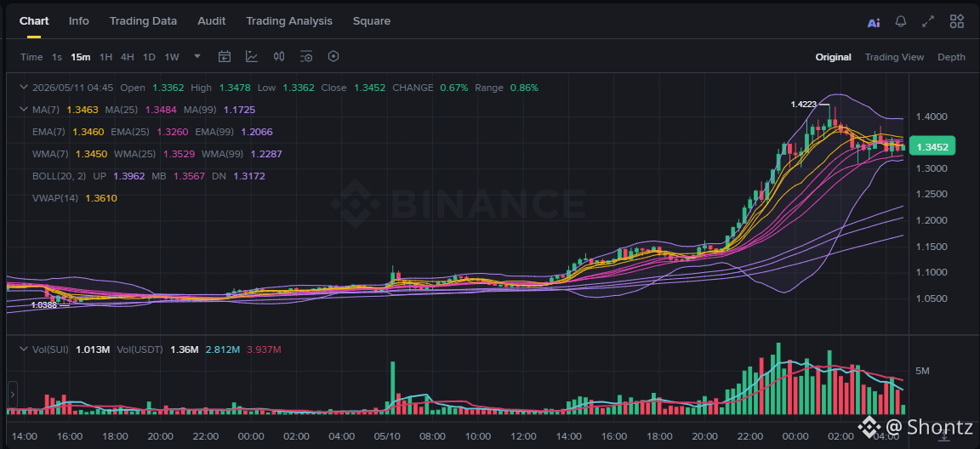Screen dimensions: 980x449
Task: Select the 15m interval
Action: (81, 57)
